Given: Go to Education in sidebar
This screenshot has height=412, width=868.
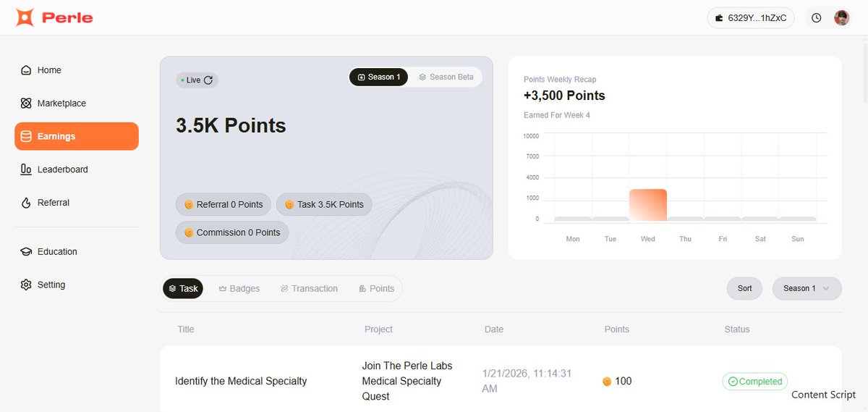Looking at the screenshot, I should (x=77, y=252).
